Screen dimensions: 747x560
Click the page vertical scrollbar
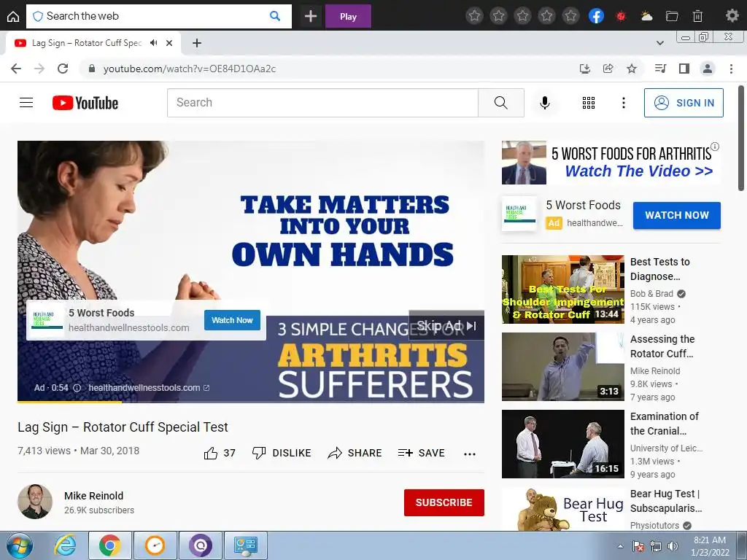741,138
